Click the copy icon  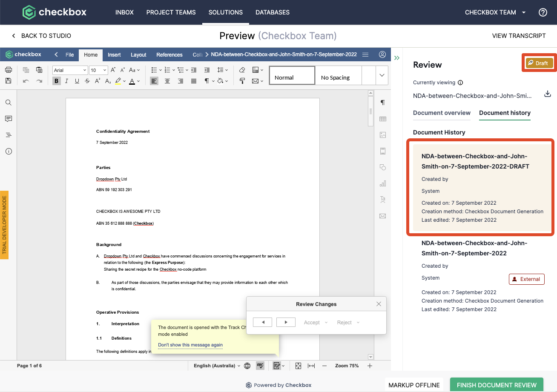pos(26,70)
